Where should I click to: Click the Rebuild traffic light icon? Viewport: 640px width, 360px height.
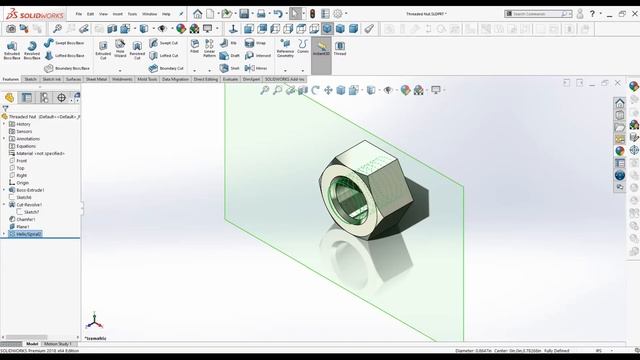point(312,14)
